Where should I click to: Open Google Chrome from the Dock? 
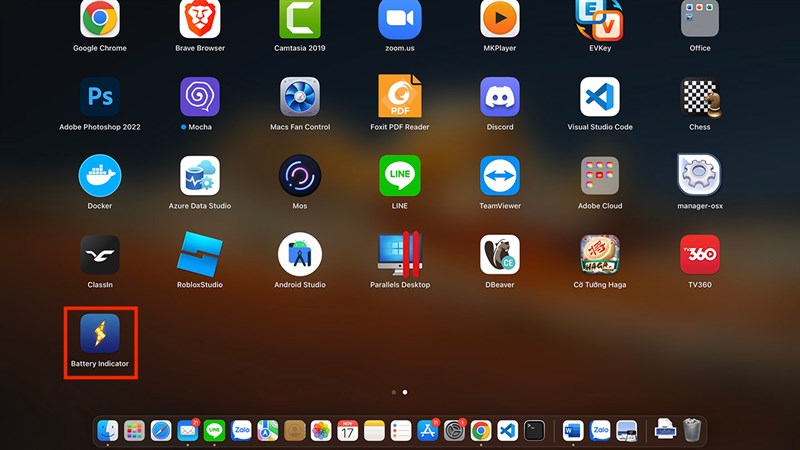(x=481, y=431)
